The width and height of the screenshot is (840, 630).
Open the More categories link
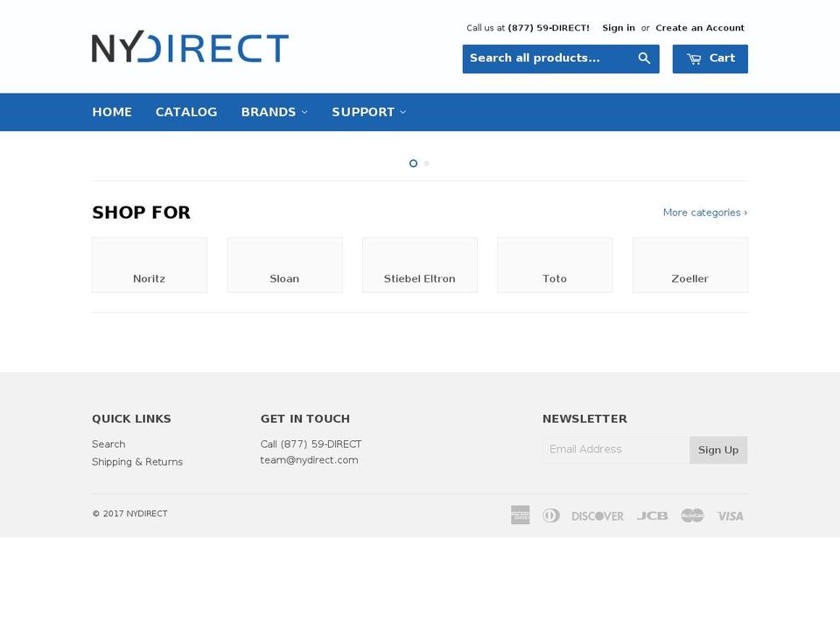[x=705, y=213]
